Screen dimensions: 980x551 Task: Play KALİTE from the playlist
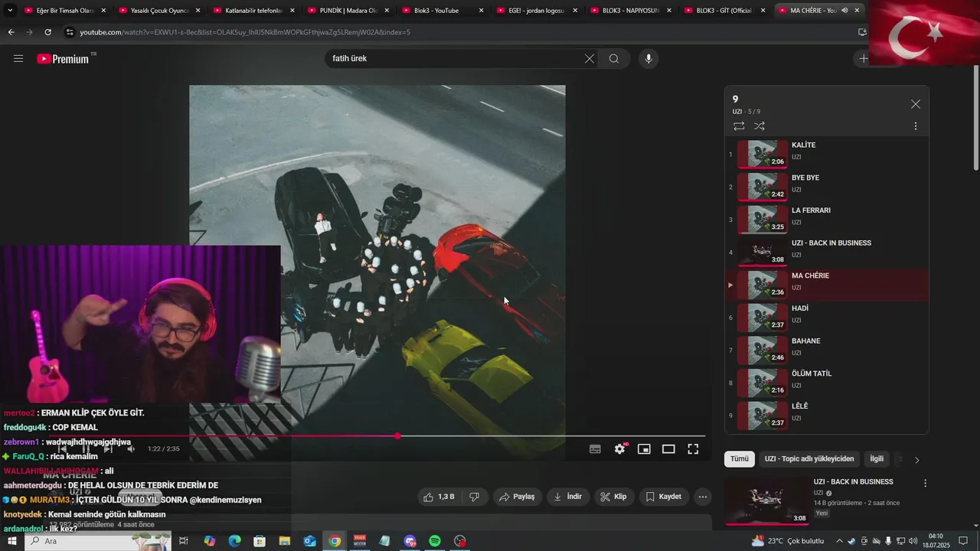tap(827, 154)
